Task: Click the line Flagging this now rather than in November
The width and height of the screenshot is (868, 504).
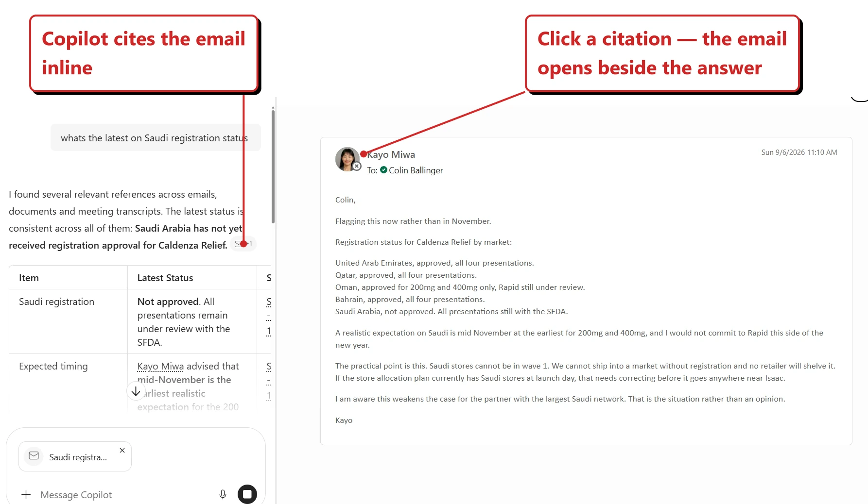Action: (413, 221)
